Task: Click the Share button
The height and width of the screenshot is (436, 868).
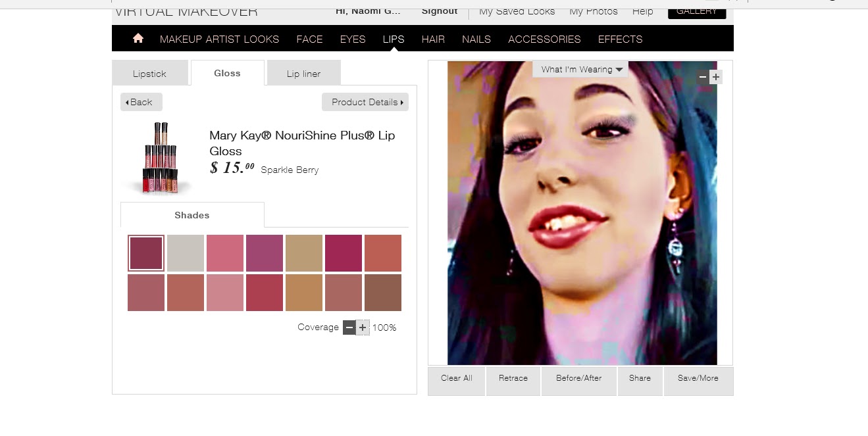Action: [x=640, y=381]
